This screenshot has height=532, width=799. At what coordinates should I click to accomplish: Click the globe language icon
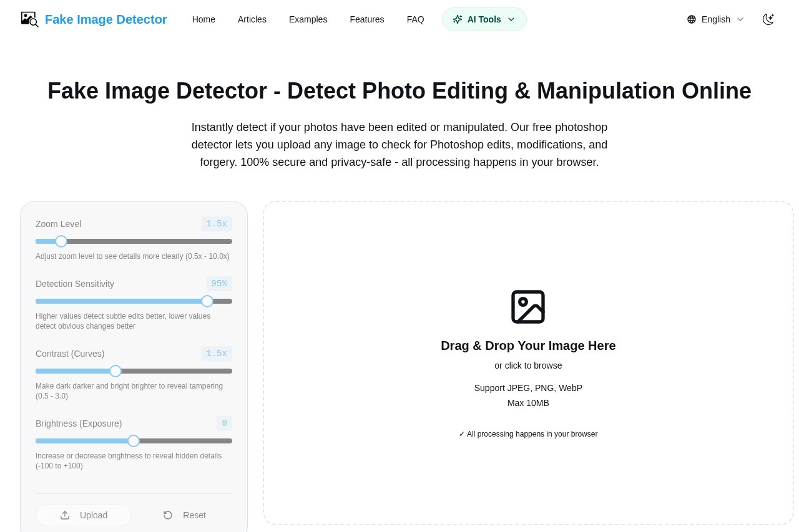692,19
